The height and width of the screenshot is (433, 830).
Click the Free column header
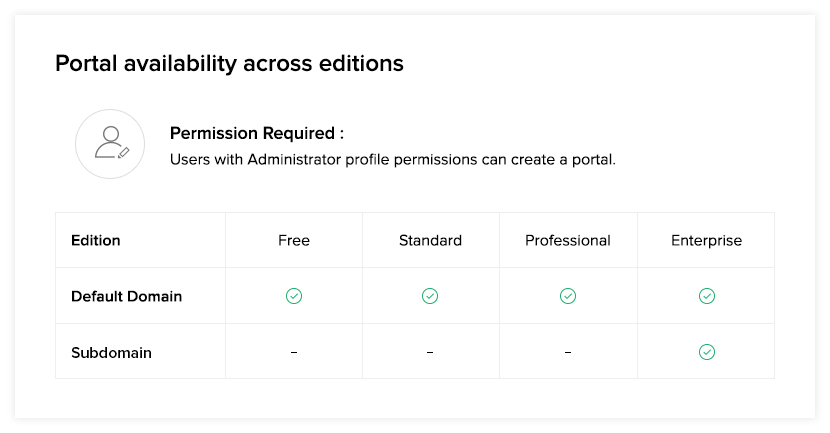(x=294, y=240)
